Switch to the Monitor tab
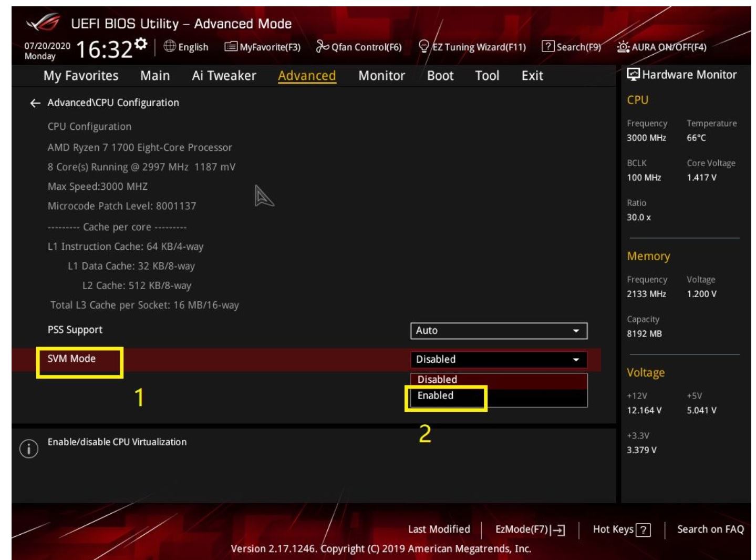 [381, 76]
